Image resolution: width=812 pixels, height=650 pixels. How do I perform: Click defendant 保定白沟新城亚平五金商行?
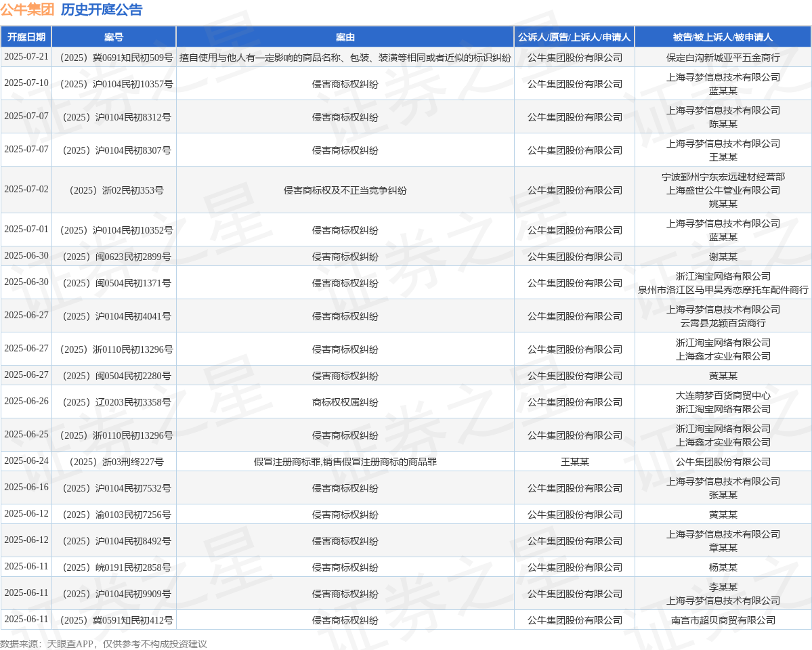(723, 58)
